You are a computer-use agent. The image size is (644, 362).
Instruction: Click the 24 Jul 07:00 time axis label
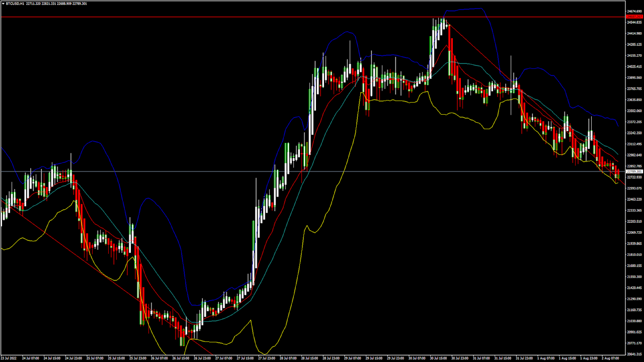click(x=31, y=358)
